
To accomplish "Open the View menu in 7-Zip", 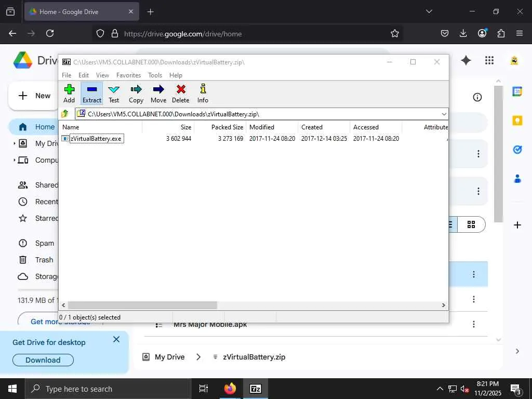I will [102, 75].
